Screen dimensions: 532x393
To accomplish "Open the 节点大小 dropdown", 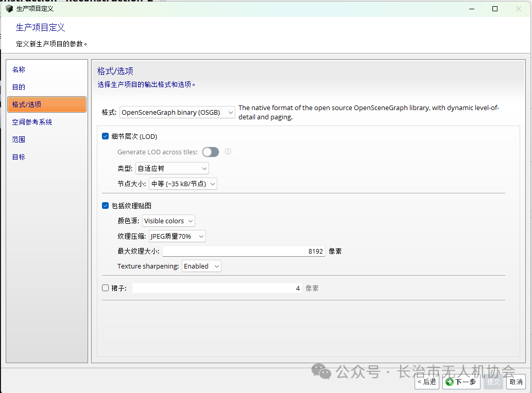I will [183, 184].
